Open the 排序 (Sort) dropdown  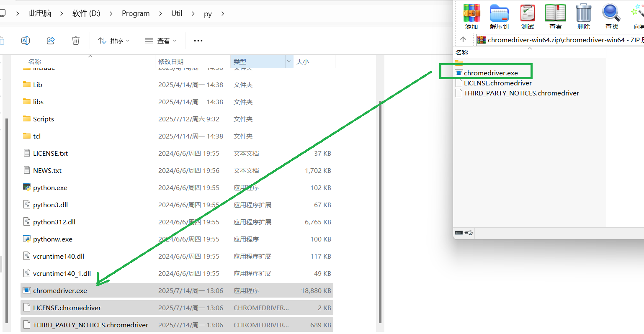pyautogui.click(x=113, y=41)
